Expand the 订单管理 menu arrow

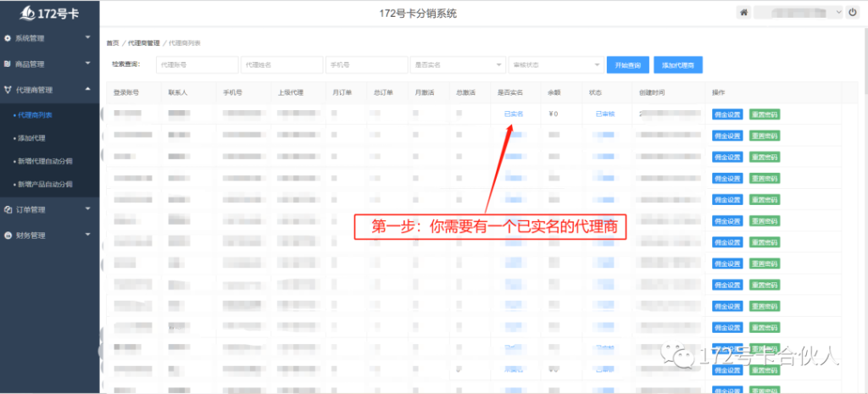[x=88, y=208]
